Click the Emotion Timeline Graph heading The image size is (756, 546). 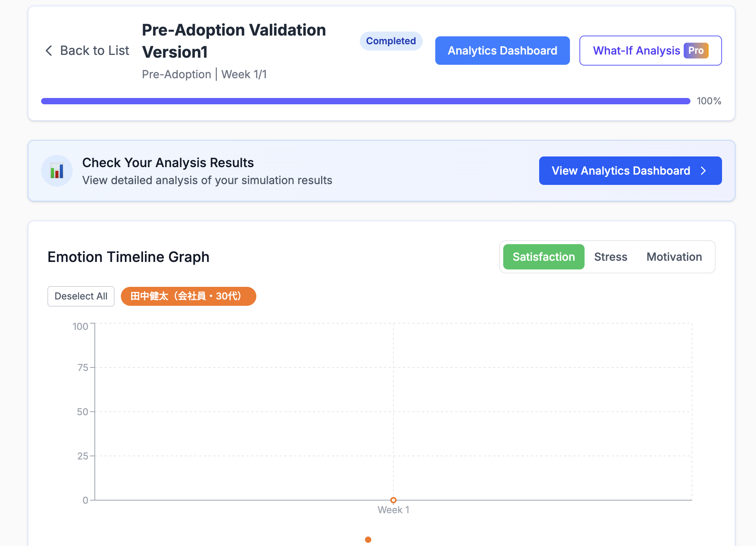pyautogui.click(x=128, y=257)
